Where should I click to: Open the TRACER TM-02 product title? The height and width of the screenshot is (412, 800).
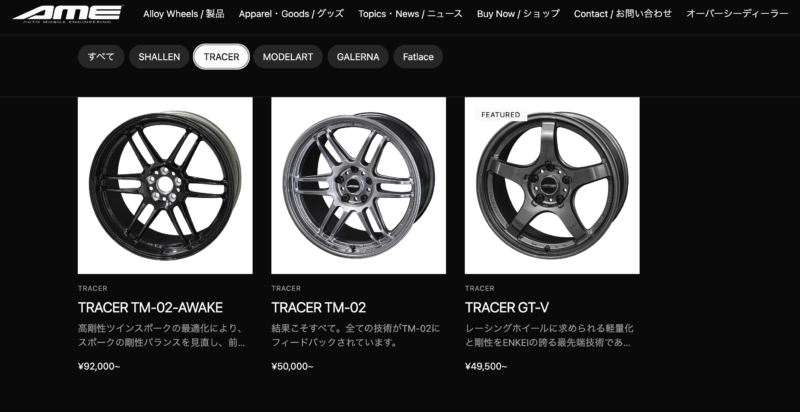pos(319,307)
